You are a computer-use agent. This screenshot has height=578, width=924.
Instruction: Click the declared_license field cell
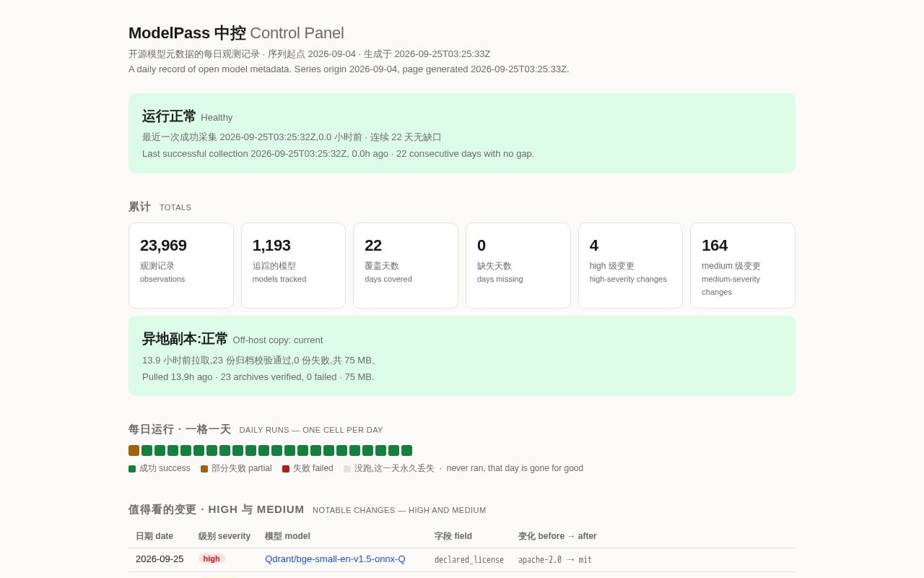(x=469, y=560)
